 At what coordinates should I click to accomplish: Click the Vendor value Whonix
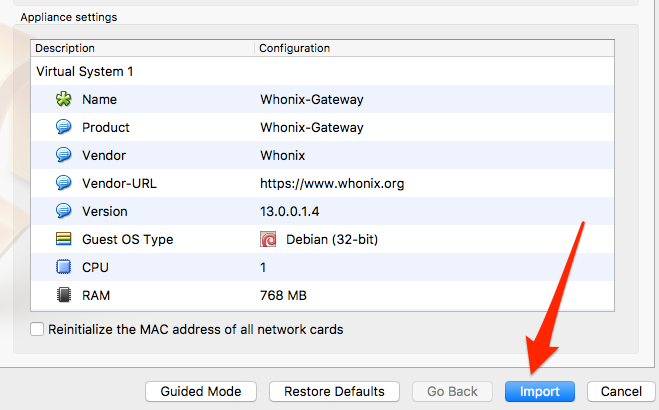coord(282,155)
